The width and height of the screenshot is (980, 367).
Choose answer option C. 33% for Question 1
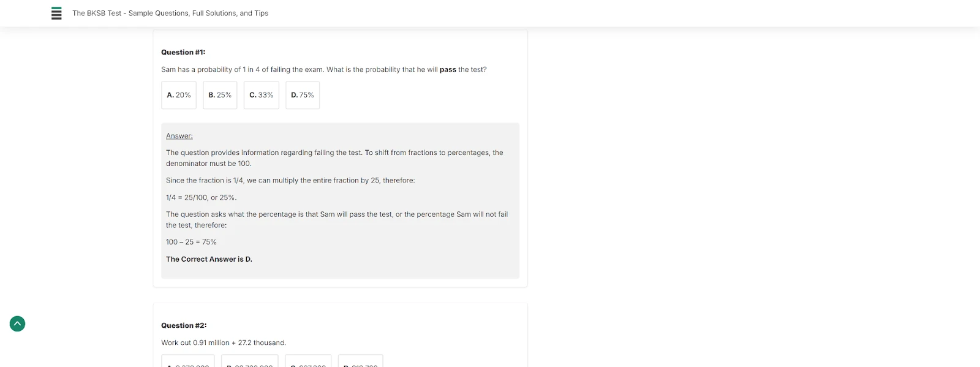[x=261, y=95]
